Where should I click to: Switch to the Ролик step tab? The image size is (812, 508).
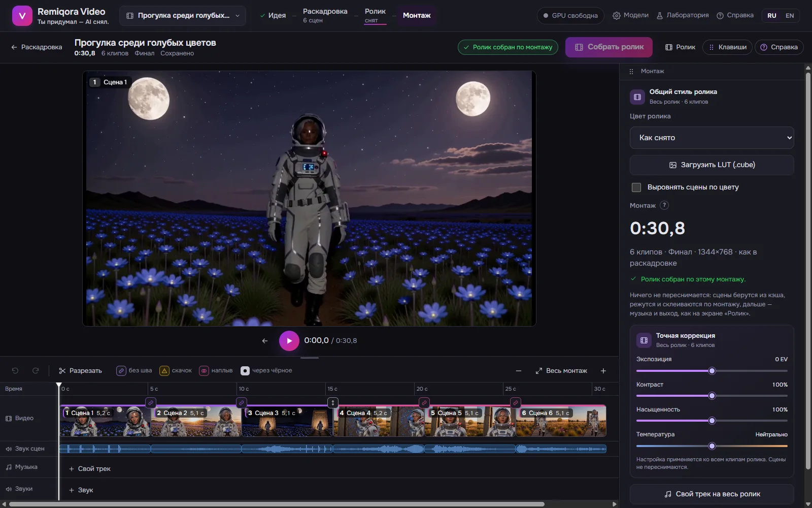375,15
